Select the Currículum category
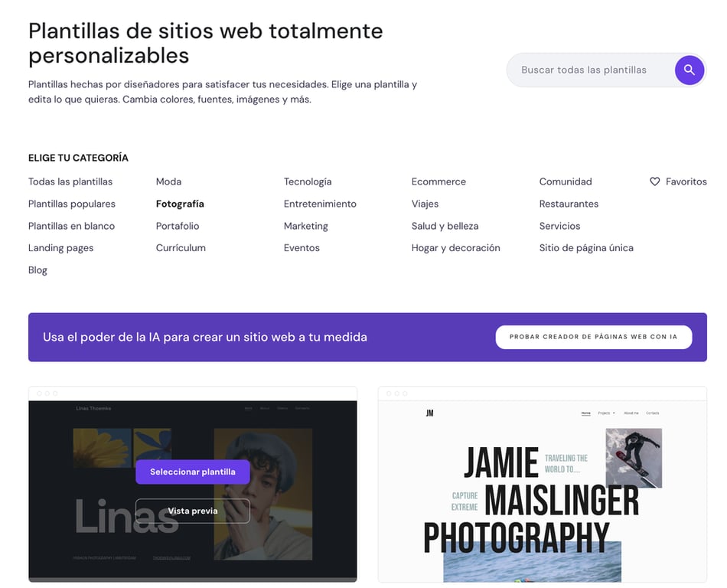The height and width of the screenshot is (588, 727). pyautogui.click(x=181, y=247)
